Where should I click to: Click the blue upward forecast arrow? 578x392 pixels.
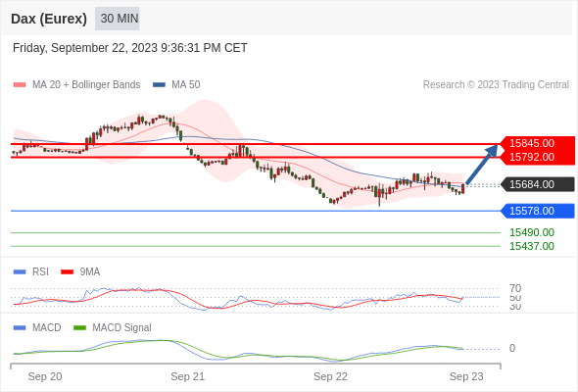(482, 165)
